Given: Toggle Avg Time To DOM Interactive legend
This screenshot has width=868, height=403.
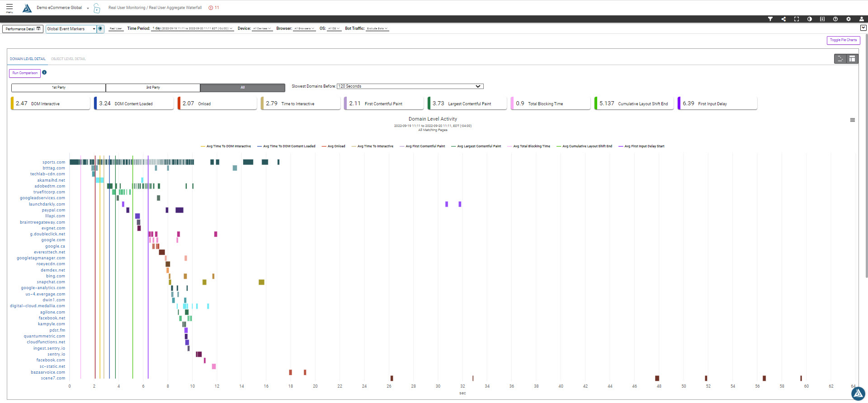Looking at the screenshot, I should click(226, 146).
